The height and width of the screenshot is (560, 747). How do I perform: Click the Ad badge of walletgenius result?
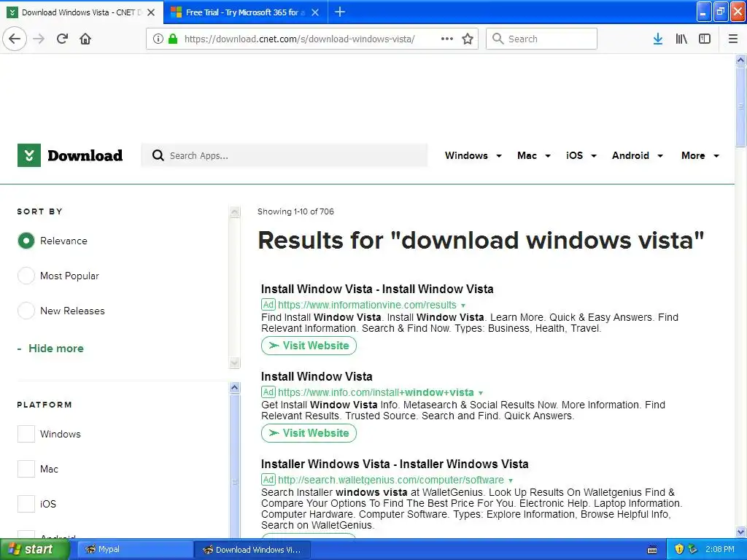(268, 480)
